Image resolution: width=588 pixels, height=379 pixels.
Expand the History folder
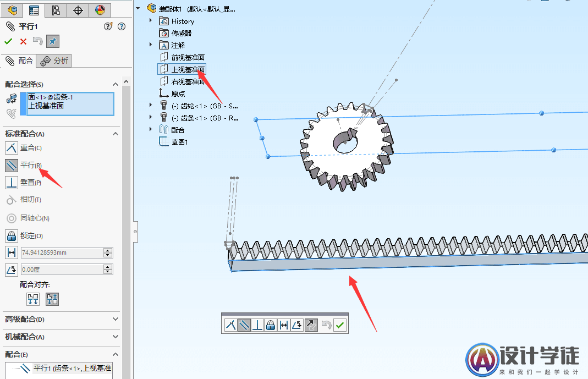(x=151, y=20)
